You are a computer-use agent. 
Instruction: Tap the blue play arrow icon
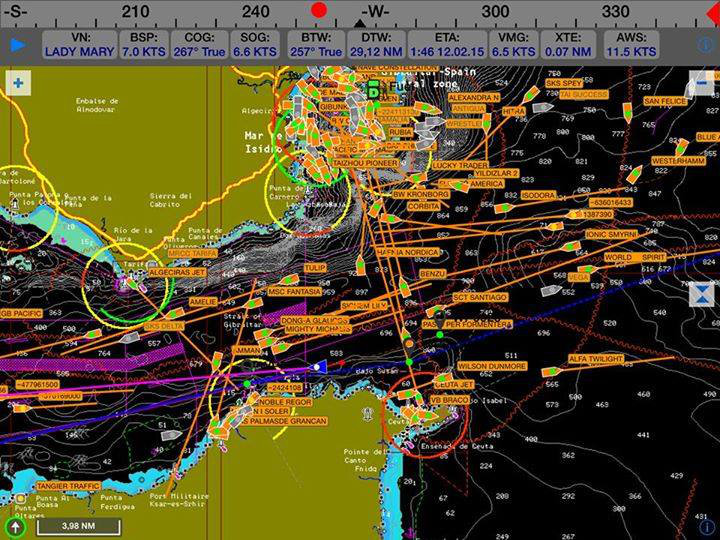18,45
